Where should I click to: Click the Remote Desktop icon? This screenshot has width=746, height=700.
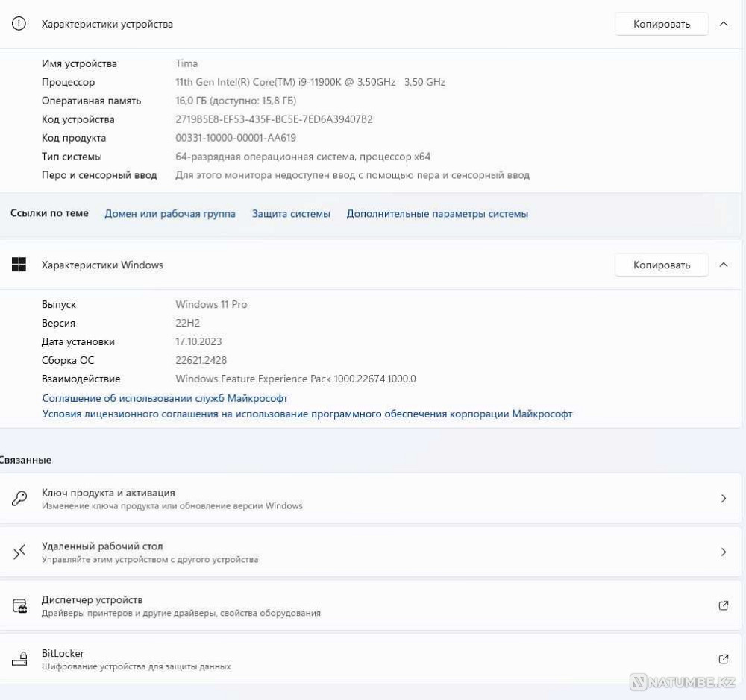pos(19,552)
